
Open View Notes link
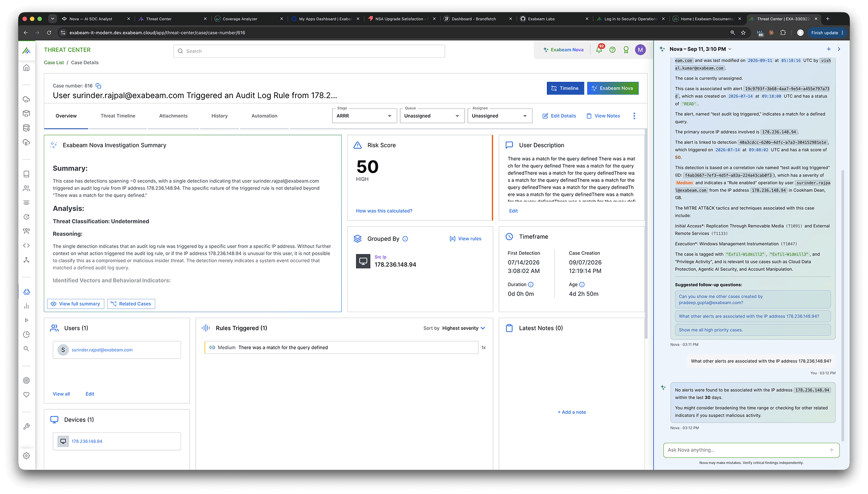603,116
